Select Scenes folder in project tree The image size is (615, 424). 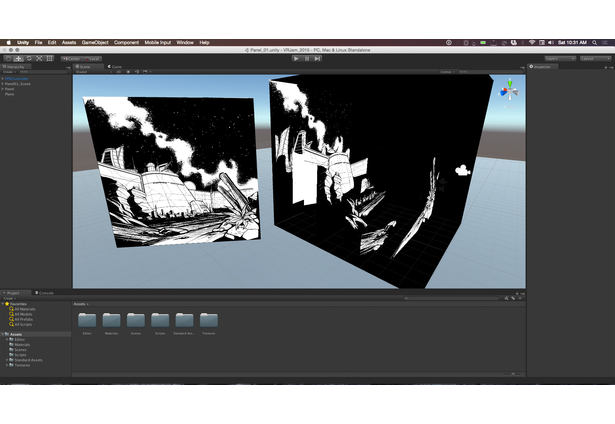pyautogui.click(x=18, y=349)
